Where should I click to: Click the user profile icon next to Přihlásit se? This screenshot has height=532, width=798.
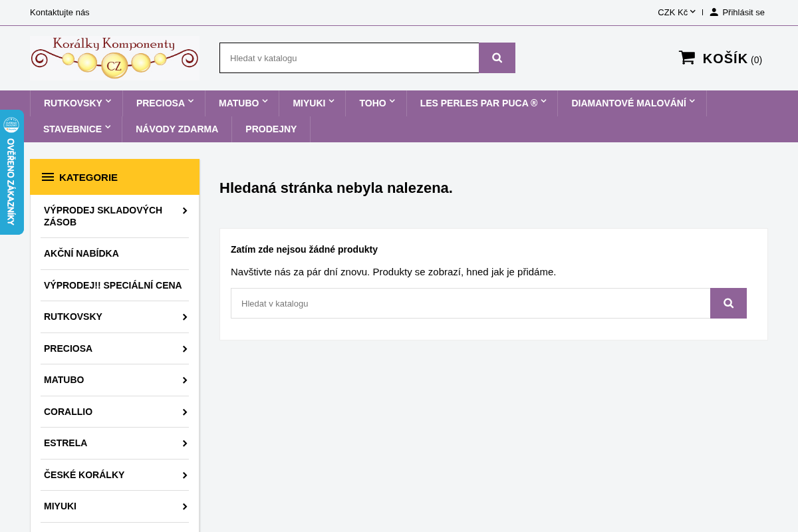[714, 12]
